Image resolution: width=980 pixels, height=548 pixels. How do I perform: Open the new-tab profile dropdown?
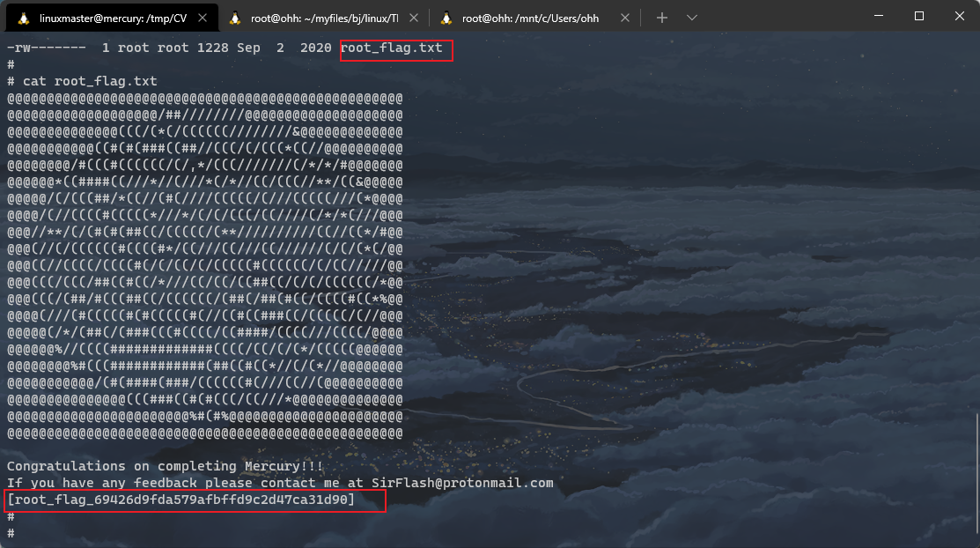point(692,19)
